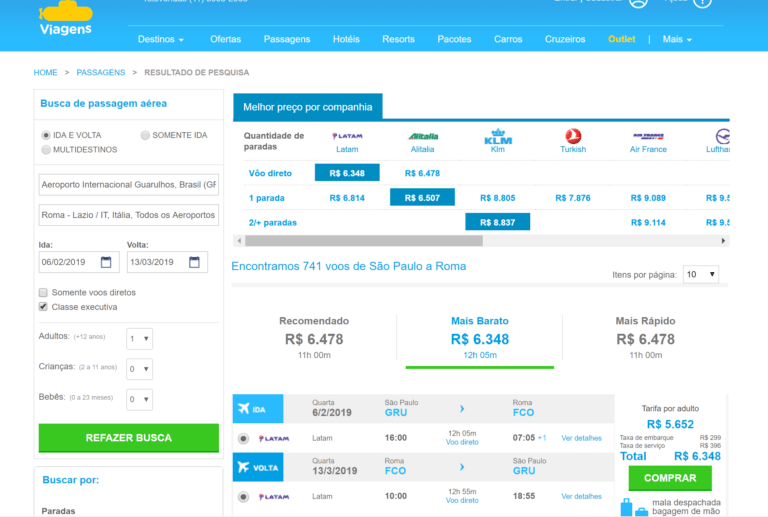Image resolution: width=768 pixels, height=517 pixels.
Task: Click the Air France logo
Action: (x=648, y=136)
